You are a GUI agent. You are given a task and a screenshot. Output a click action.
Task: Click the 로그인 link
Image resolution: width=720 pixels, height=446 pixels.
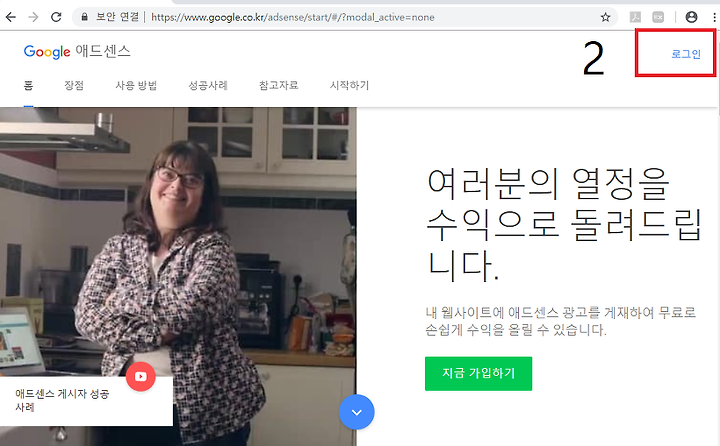686,54
